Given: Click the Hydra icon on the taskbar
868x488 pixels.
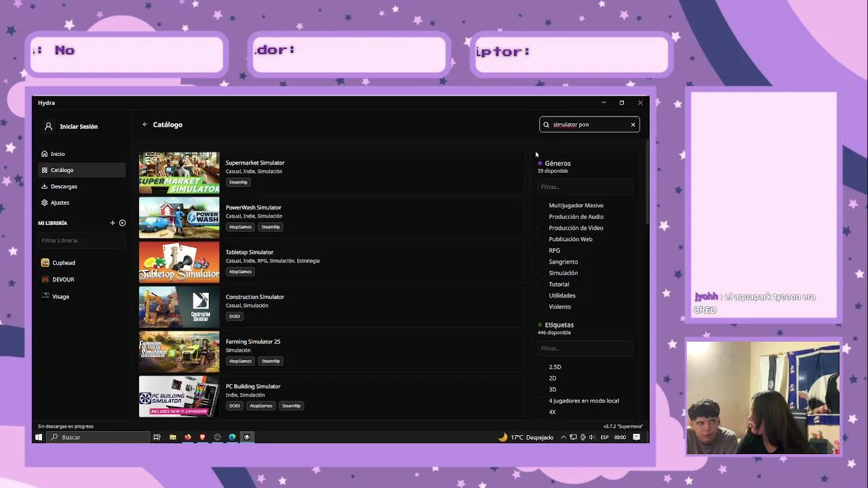Looking at the screenshot, I should tap(247, 437).
